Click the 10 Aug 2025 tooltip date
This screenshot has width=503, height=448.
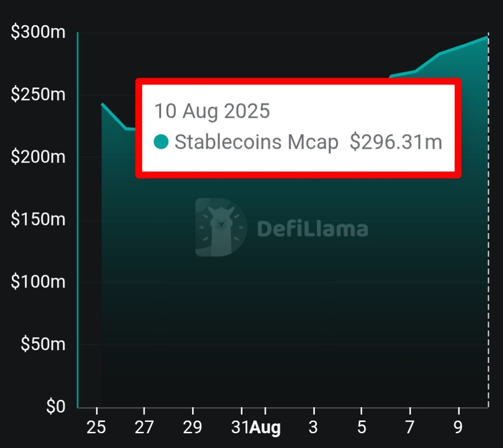(x=212, y=111)
